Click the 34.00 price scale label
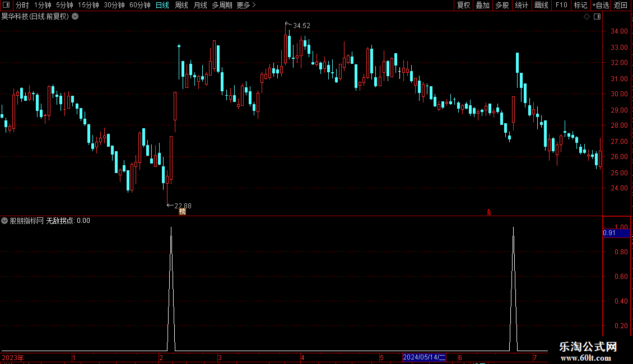The width and height of the screenshot is (633, 364). (619, 31)
